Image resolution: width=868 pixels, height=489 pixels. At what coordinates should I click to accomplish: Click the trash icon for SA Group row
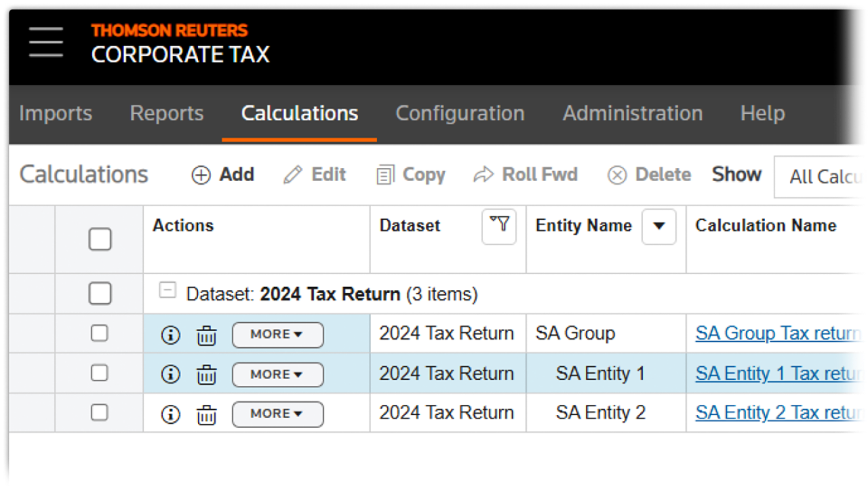pos(207,335)
